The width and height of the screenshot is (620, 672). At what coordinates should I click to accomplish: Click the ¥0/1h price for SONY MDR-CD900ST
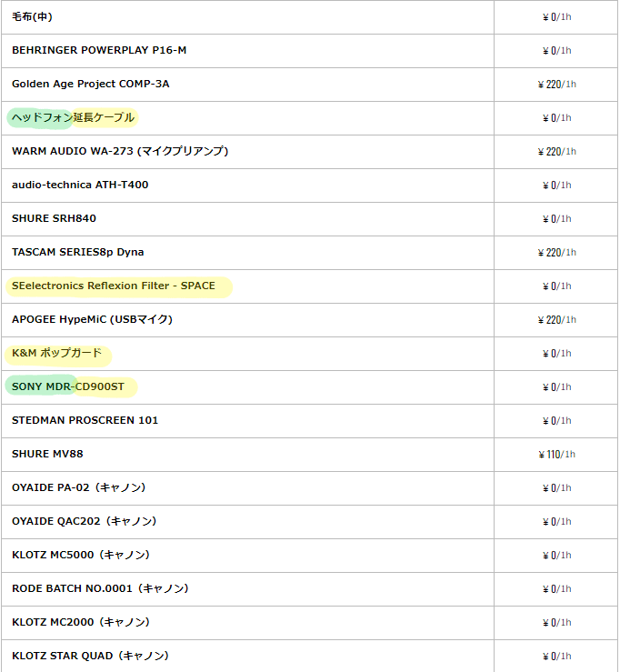point(557,387)
